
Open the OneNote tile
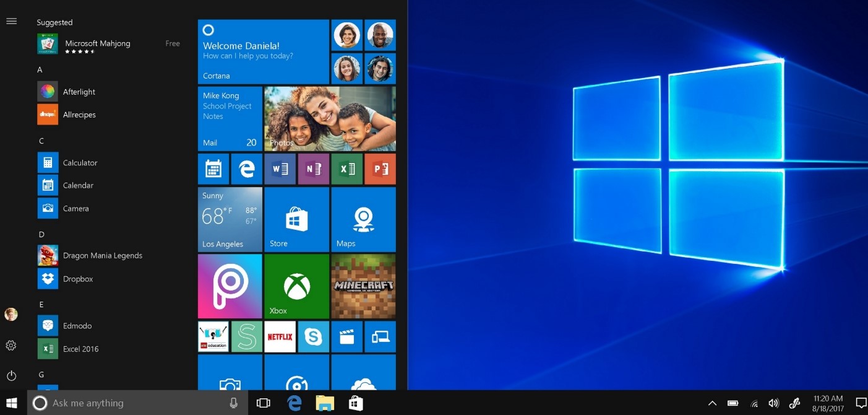(313, 169)
